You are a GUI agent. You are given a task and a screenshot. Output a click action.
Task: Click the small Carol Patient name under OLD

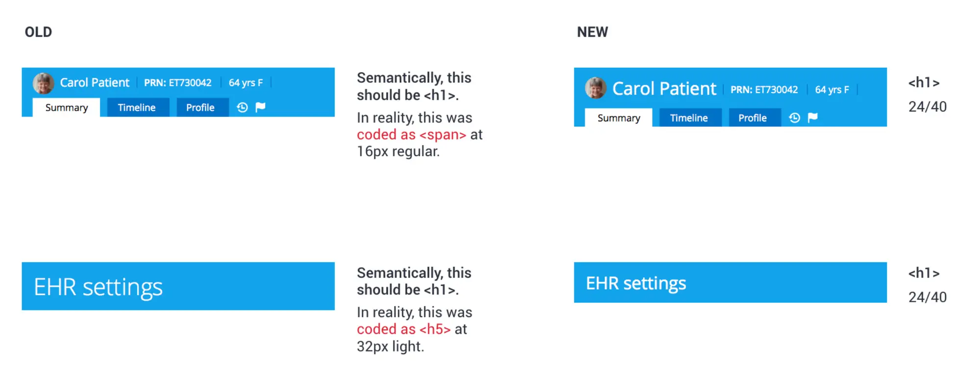pos(95,82)
